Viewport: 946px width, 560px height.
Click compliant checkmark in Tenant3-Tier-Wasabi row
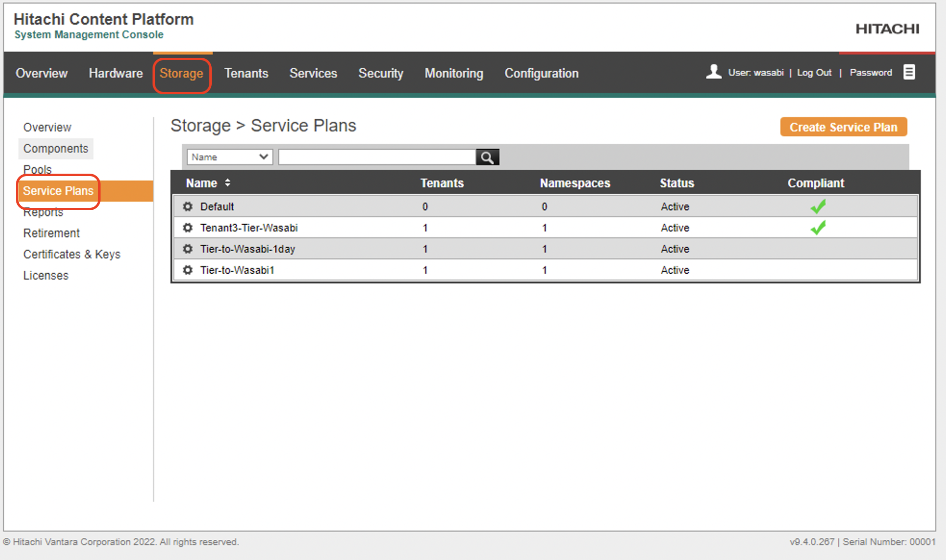pos(818,228)
